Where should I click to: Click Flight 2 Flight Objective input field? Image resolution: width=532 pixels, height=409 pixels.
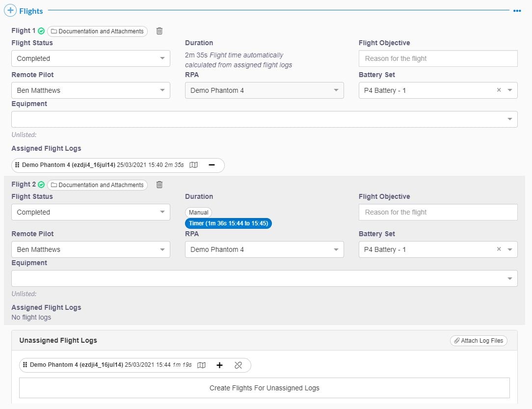tap(438, 212)
